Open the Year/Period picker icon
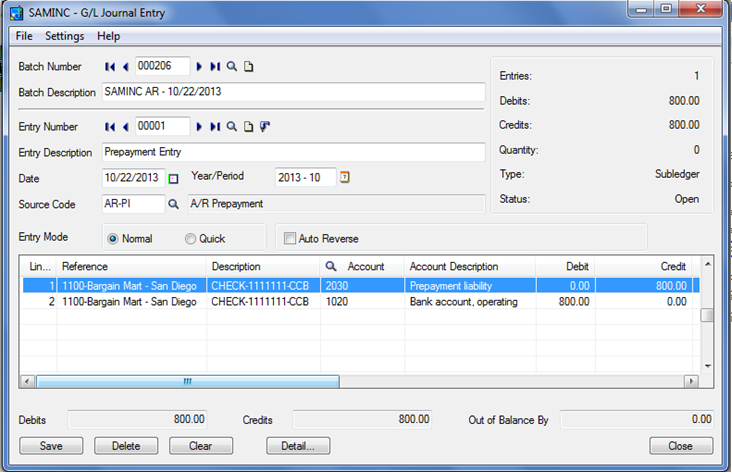 [x=345, y=177]
